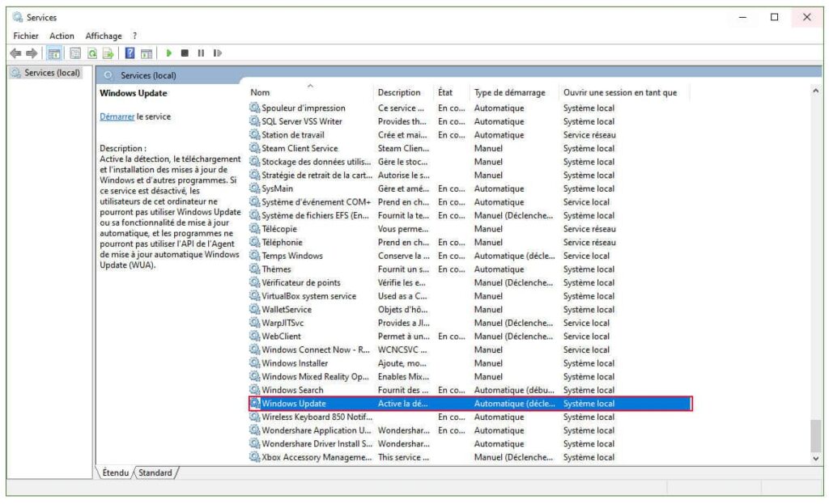The image size is (829, 504).
Task: Click the Restart Service toolbar icon
Action: pos(217,53)
